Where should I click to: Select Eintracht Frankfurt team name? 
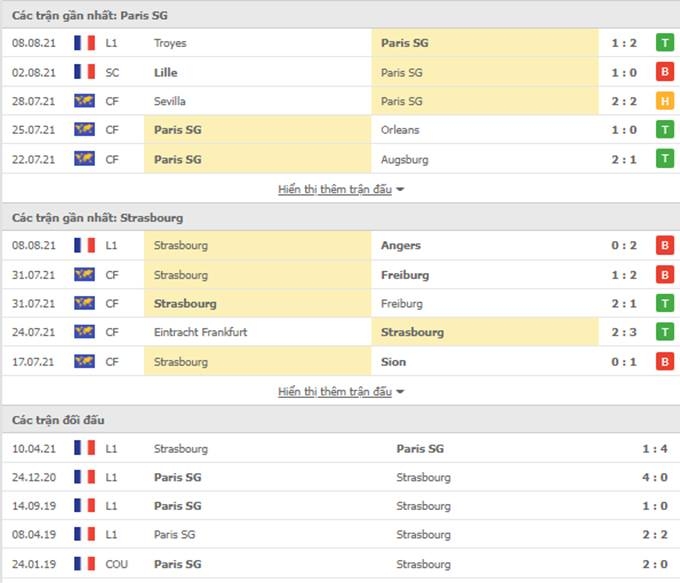tap(200, 332)
